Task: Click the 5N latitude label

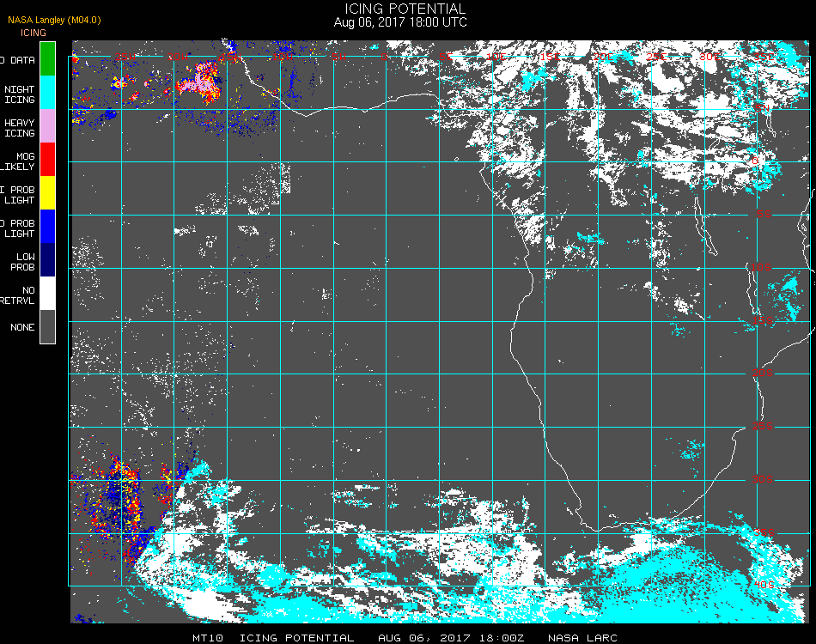Action: click(761, 107)
